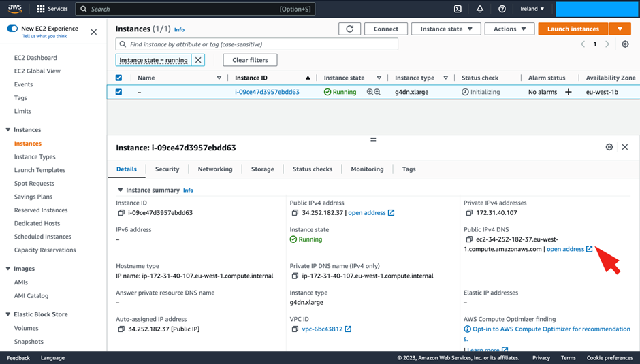Uncheck the i-09ce47d3957ebdd63 row checkbox
Screen dimensions: 640x364
pyautogui.click(x=118, y=92)
